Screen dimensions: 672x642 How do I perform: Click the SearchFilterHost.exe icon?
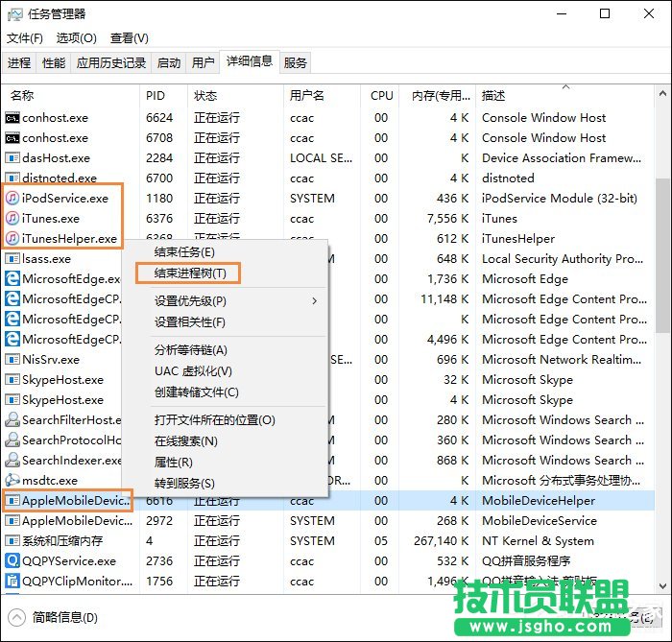[12, 419]
